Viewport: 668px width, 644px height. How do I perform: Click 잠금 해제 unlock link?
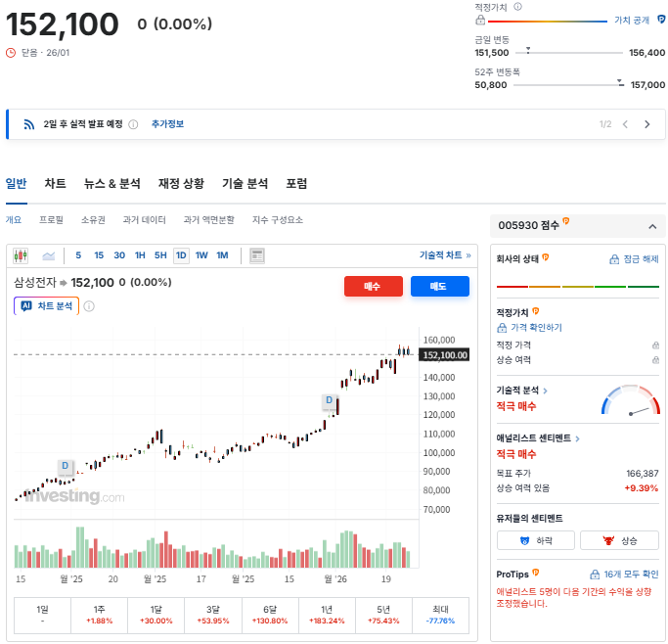[635, 259]
